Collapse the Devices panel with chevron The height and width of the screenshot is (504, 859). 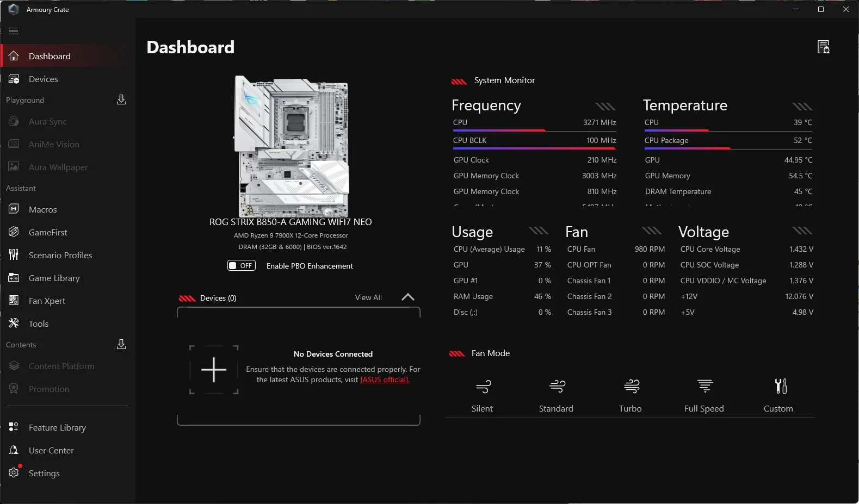point(407,297)
